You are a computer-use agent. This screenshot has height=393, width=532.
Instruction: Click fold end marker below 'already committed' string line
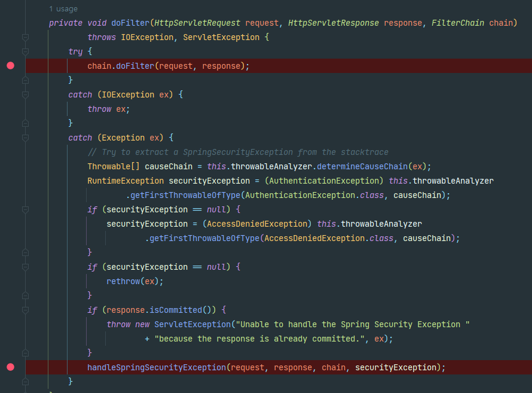point(25,352)
